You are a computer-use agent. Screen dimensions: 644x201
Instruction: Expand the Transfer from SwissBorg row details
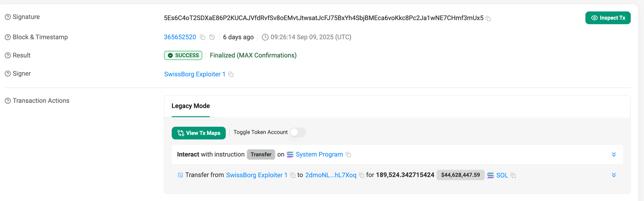pyautogui.click(x=614, y=175)
